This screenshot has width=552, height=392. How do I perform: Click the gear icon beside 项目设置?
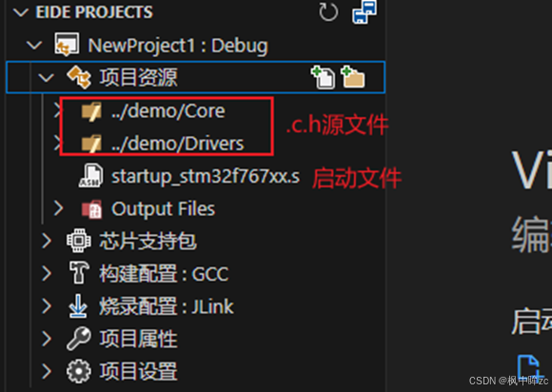click(x=78, y=371)
